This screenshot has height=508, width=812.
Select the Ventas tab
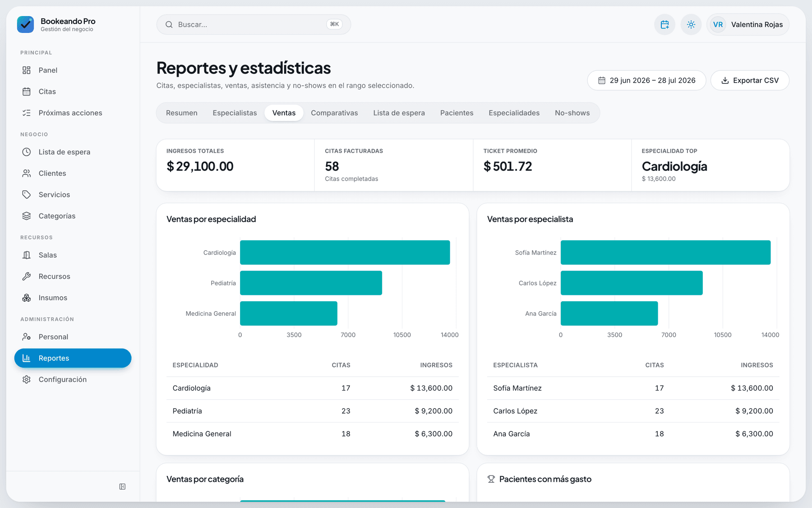coord(284,113)
